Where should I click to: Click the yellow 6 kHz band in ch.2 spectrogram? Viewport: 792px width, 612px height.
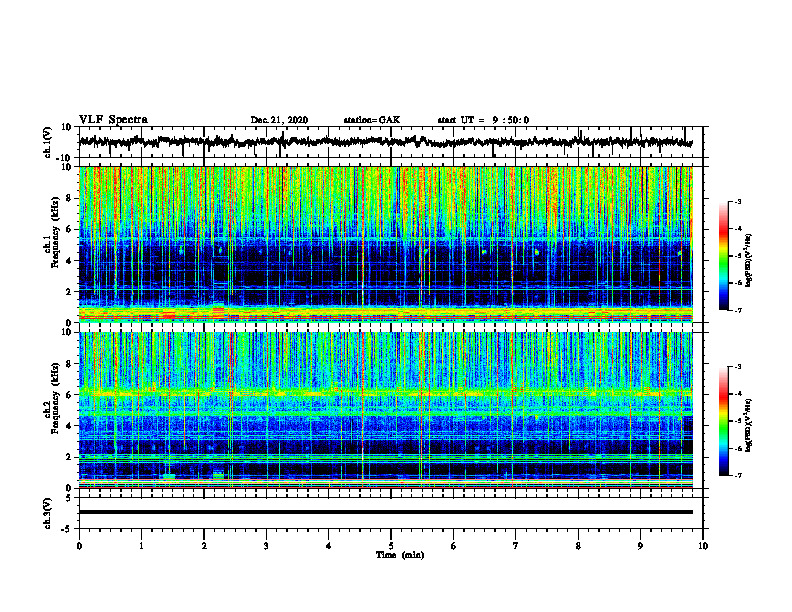click(386, 393)
